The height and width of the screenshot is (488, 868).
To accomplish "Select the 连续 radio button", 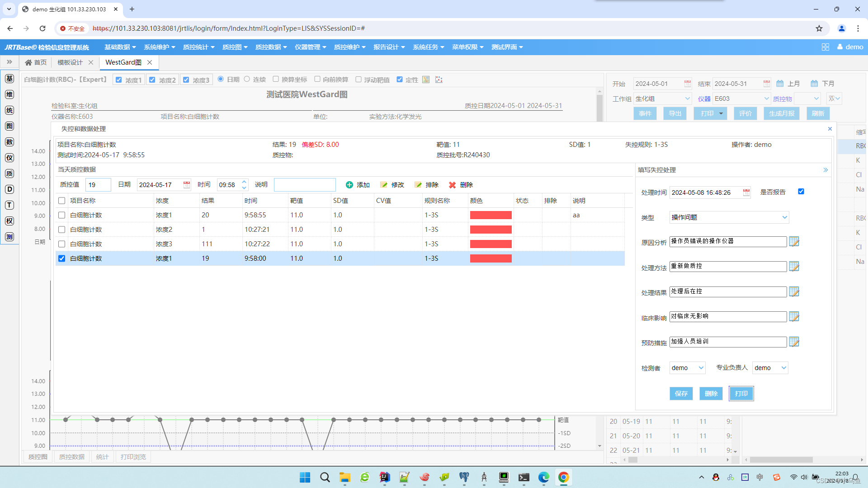I will click(x=247, y=79).
